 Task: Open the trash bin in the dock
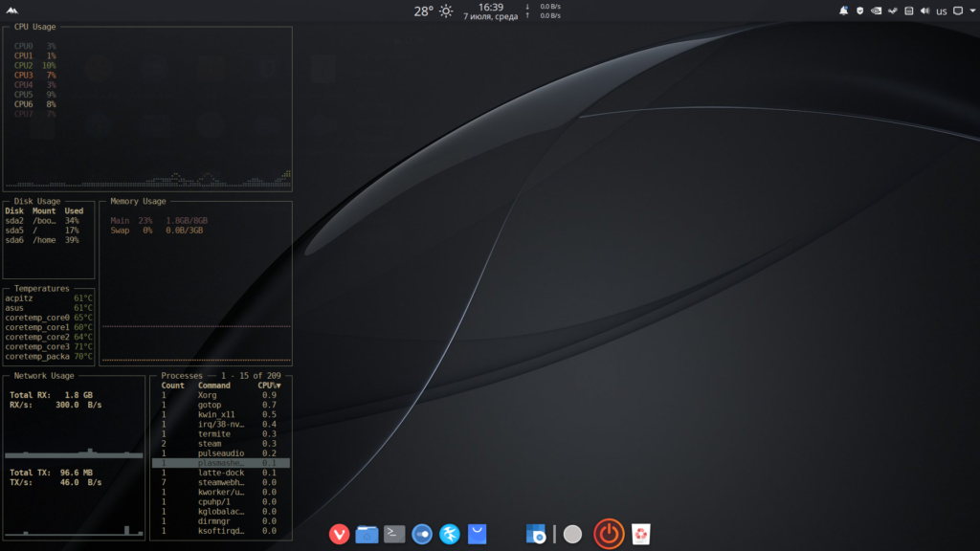pyautogui.click(x=640, y=534)
